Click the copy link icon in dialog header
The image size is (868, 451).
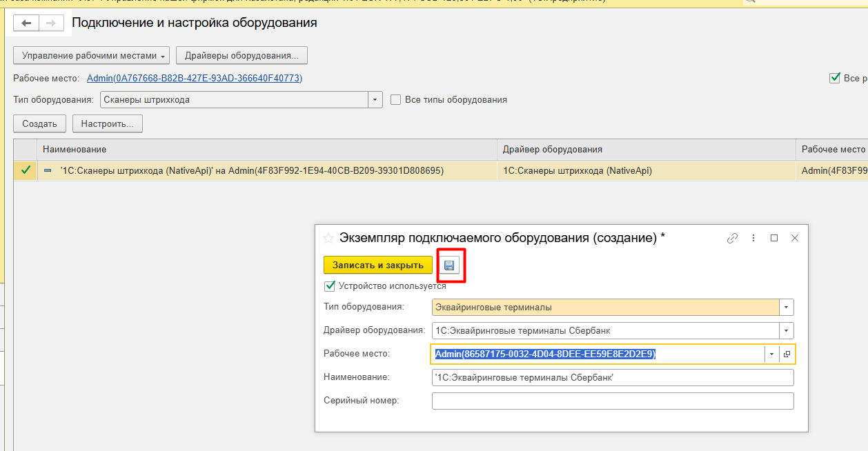point(732,238)
